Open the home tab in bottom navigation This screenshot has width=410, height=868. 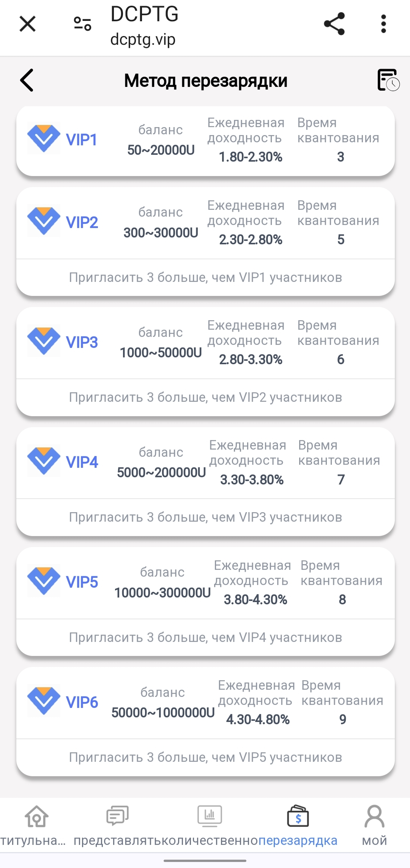pos(36,824)
